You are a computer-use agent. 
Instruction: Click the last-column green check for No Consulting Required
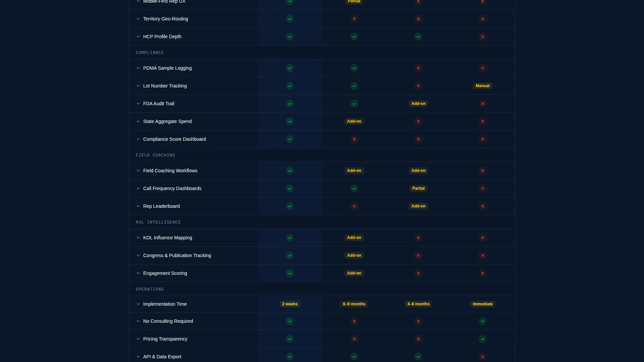tap(483, 321)
